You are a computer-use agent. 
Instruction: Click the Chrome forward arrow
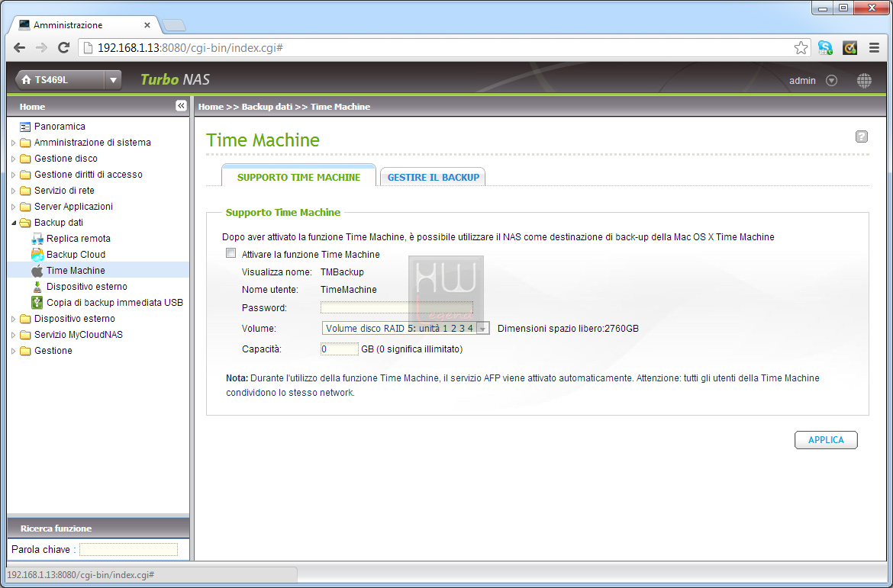[41, 48]
